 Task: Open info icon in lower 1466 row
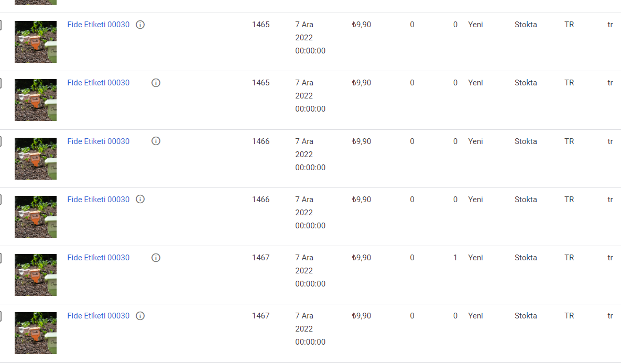[x=140, y=200]
